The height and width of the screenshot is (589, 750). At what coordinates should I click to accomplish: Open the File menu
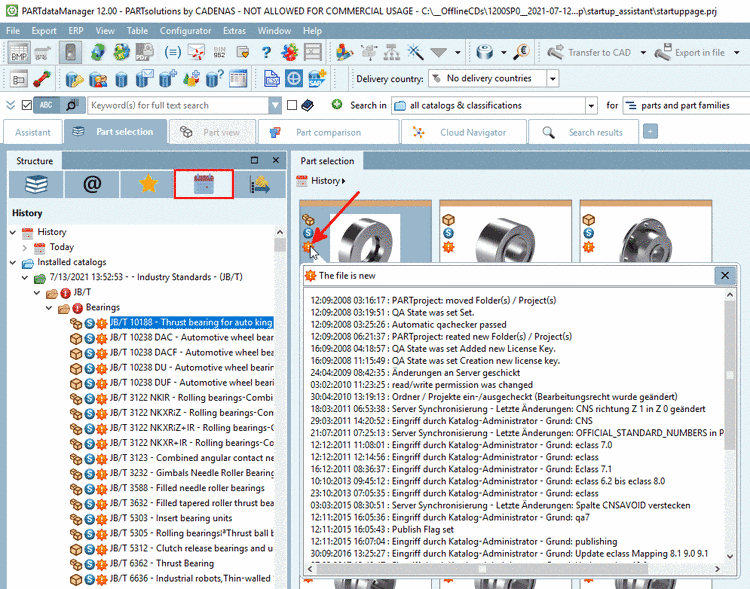point(13,31)
